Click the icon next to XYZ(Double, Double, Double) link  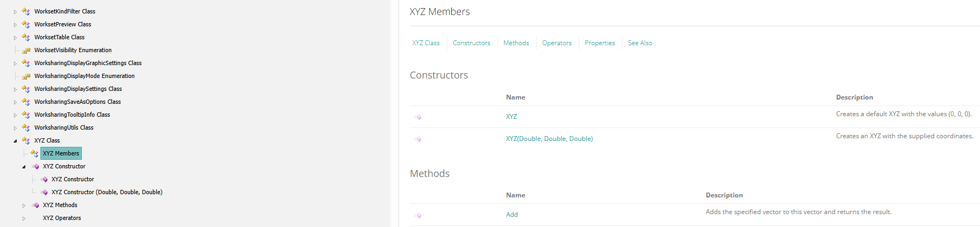point(417,139)
